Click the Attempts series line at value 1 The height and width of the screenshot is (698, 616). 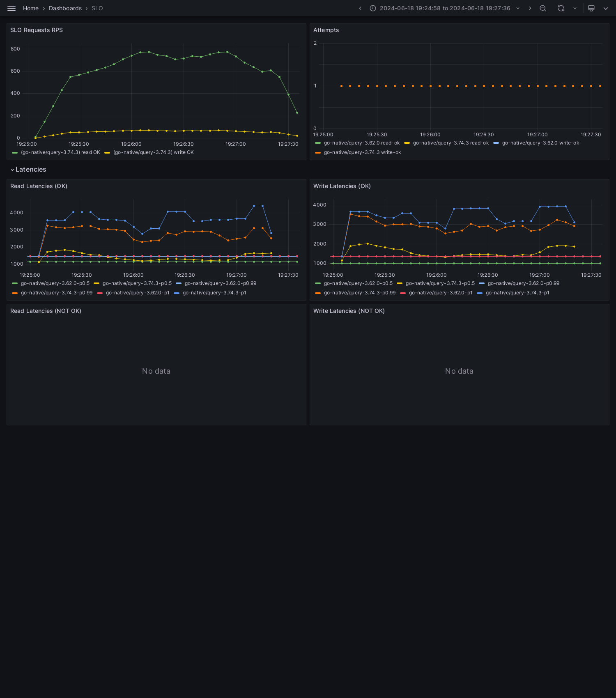(x=471, y=86)
